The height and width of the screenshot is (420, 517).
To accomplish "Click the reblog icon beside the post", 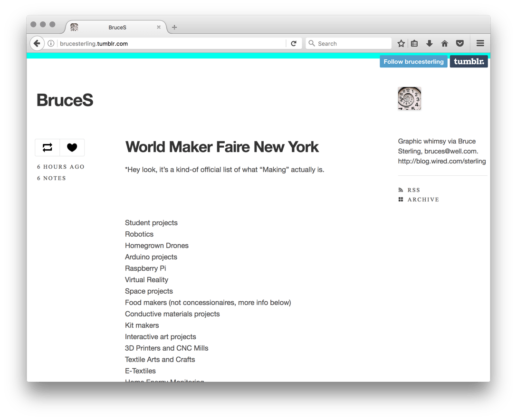I will coord(48,148).
